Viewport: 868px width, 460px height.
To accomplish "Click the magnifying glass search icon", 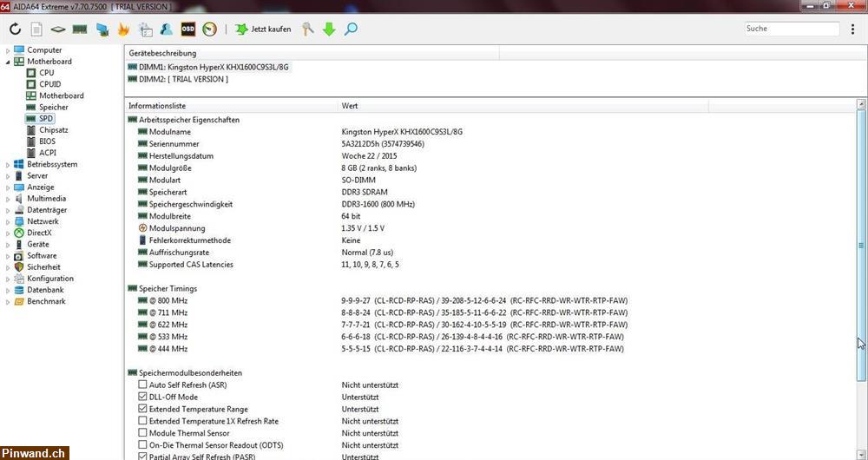I will [x=351, y=30].
